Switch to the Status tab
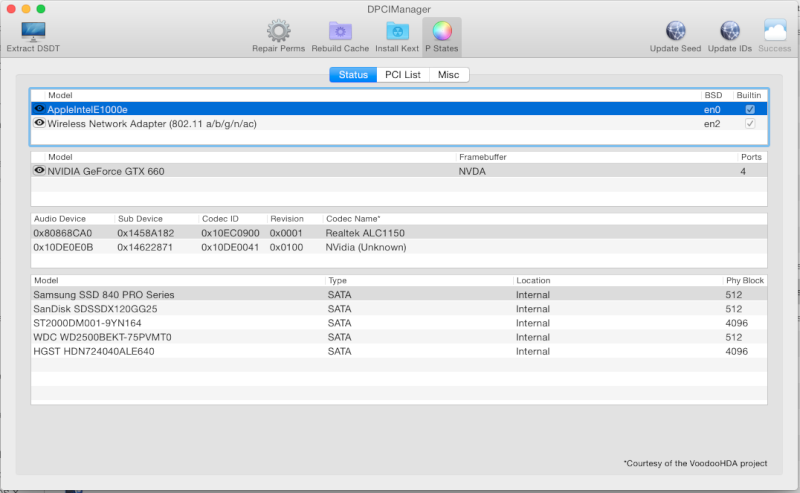The height and width of the screenshot is (493, 800). pos(353,75)
